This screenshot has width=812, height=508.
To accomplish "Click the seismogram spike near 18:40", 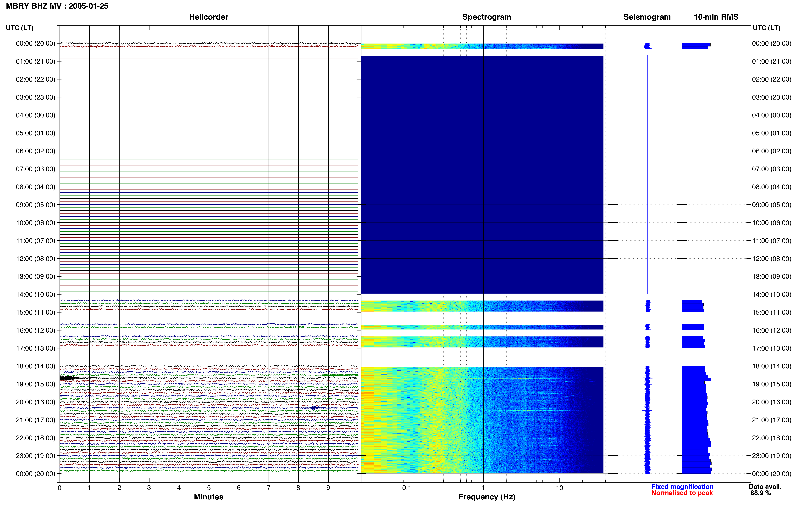I will [647, 378].
